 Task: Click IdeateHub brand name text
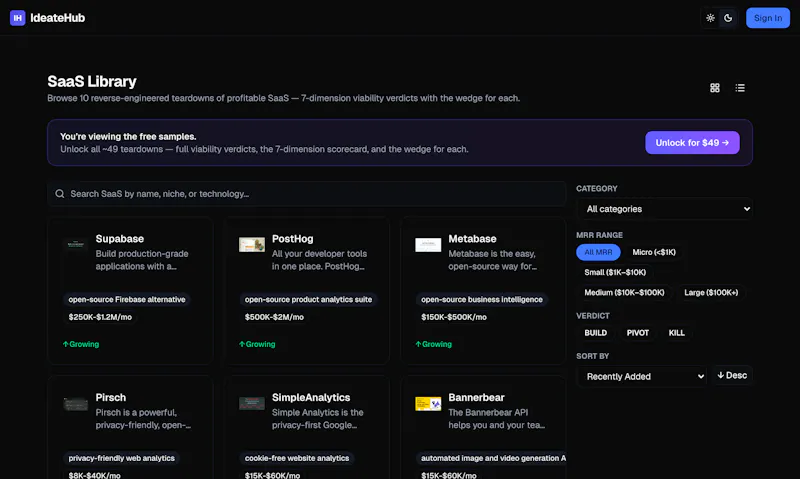click(58, 18)
